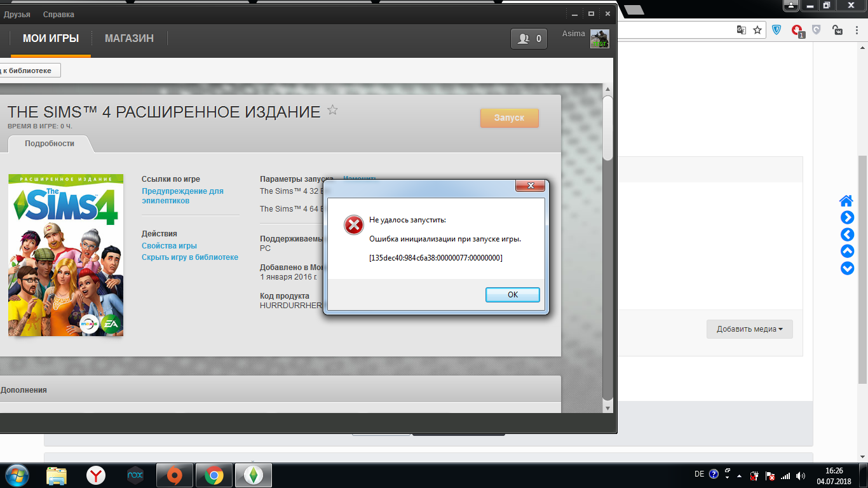Screen dimensions: 868x488
Task: Click Action Center flag tray icon
Action: click(x=770, y=476)
